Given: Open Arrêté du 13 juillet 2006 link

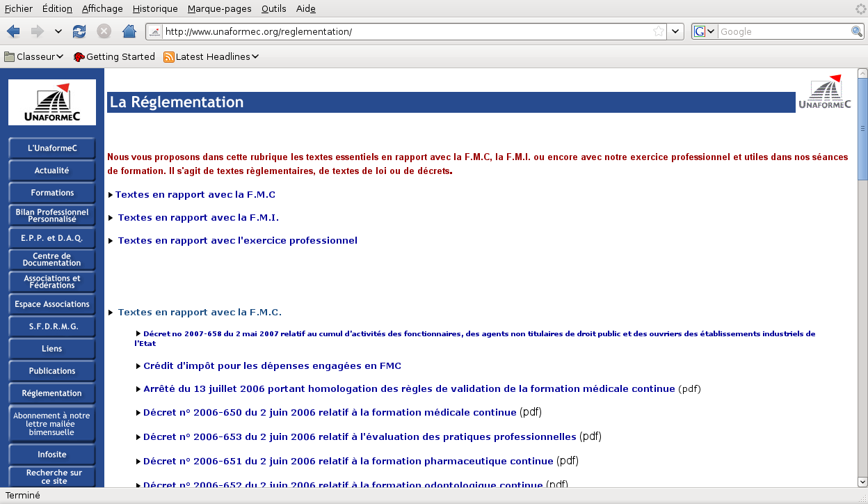Looking at the screenshot, I should 409,389.
